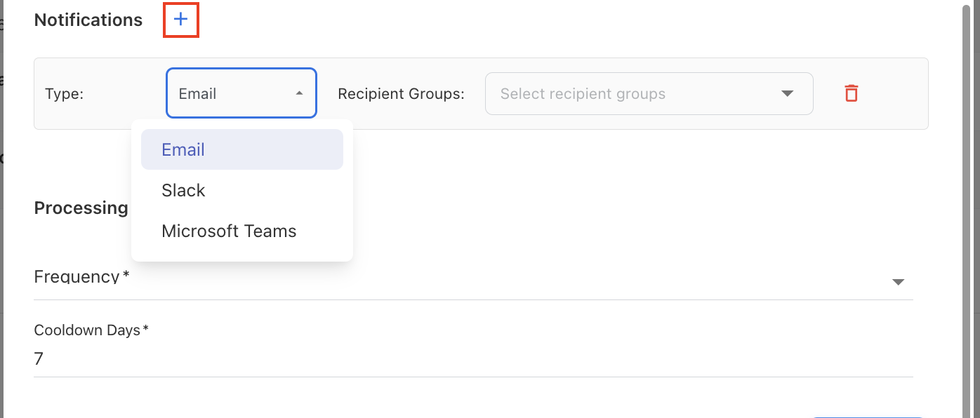Open the Select recipient groups field
Image resolution: width=980 pixels, height=418 pixels.
(632, 93)
